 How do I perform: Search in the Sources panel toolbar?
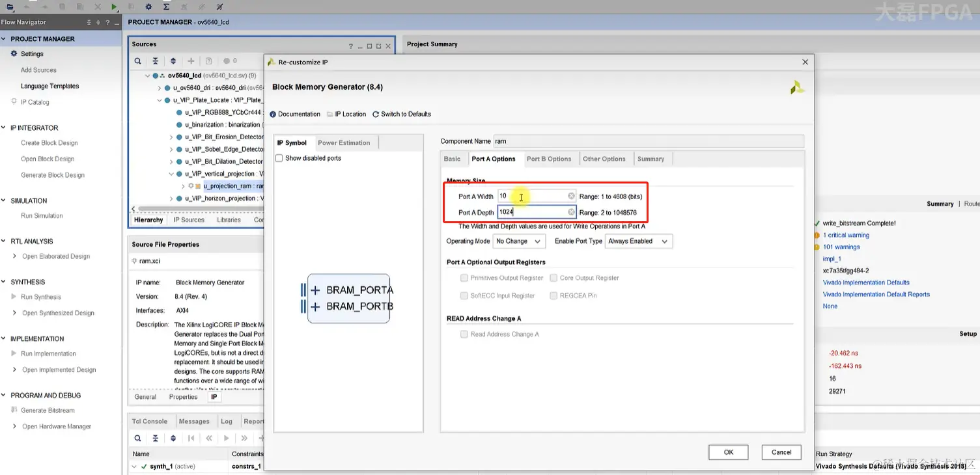[x=138, y=61]
